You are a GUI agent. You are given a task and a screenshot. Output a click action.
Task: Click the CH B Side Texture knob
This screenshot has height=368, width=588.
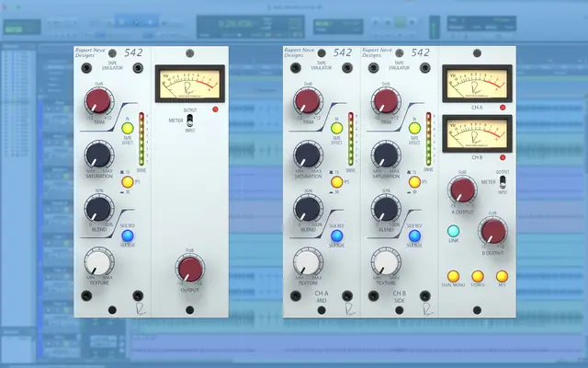click(x=386, y=261)
